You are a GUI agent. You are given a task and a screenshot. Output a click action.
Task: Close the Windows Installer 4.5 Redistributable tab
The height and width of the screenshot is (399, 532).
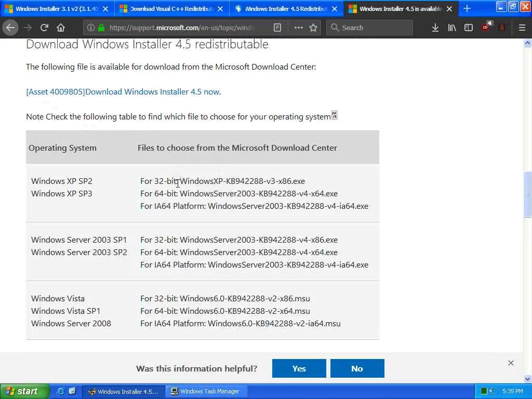coord(335,9)
